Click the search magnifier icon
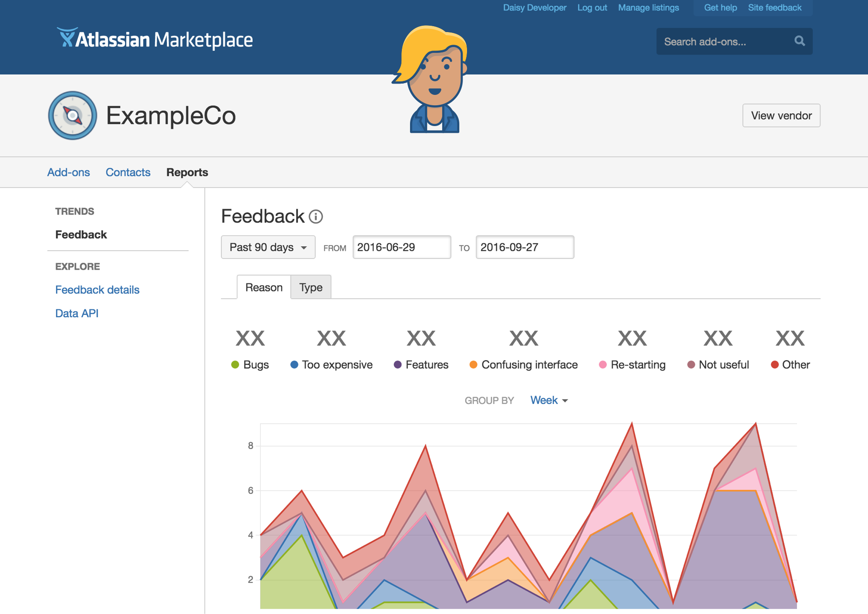 click(x=799, y=41)
